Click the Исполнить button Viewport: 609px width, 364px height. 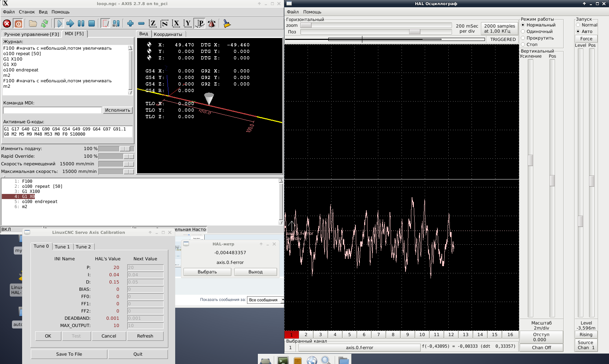click(x=118, y=110)
